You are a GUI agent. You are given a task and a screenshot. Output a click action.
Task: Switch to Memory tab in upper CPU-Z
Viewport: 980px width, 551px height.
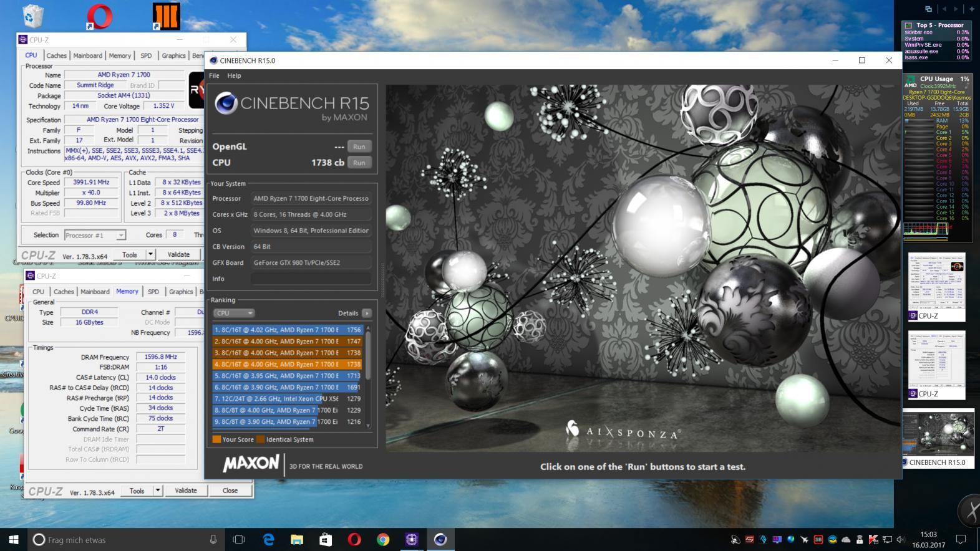[120, 55]
